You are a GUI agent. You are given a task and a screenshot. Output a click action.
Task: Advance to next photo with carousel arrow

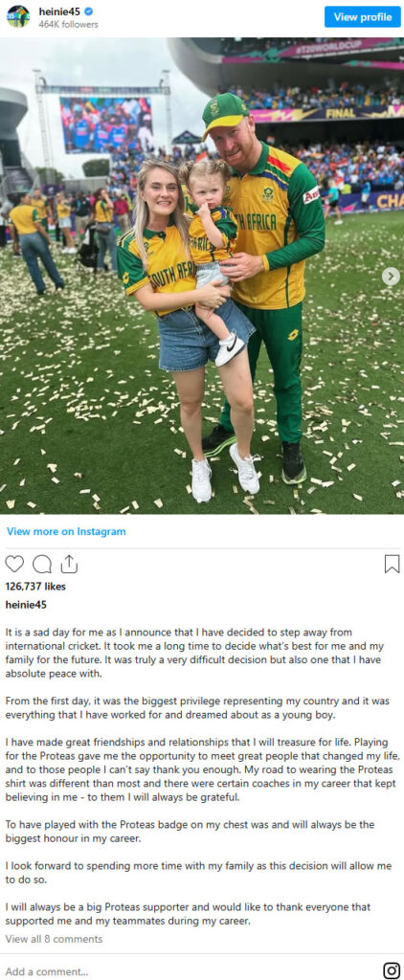pos(391,277)
